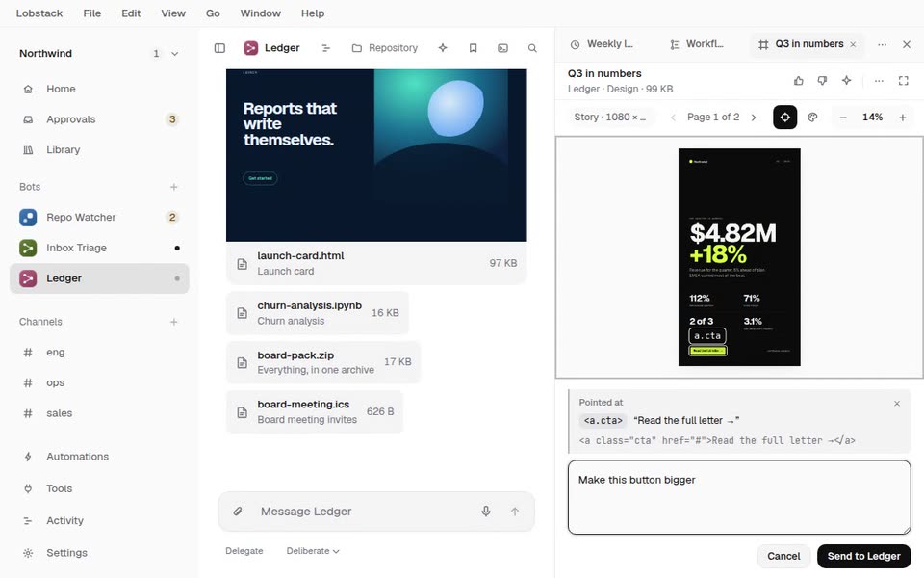The height and width of the screenshot is (578, 924).
Task: Open tab overflow menu in right panel
Action: [883, 45]
